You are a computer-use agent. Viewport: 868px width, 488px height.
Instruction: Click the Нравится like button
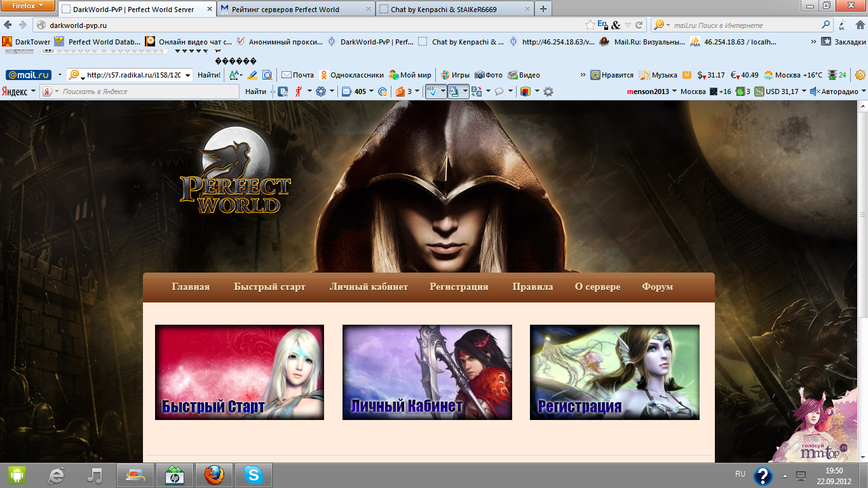(611, 75)
